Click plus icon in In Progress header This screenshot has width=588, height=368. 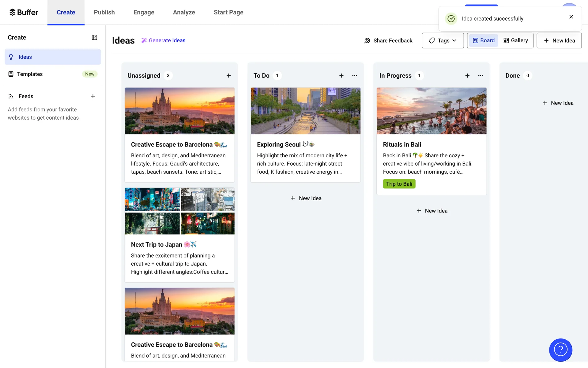[467, 75]
